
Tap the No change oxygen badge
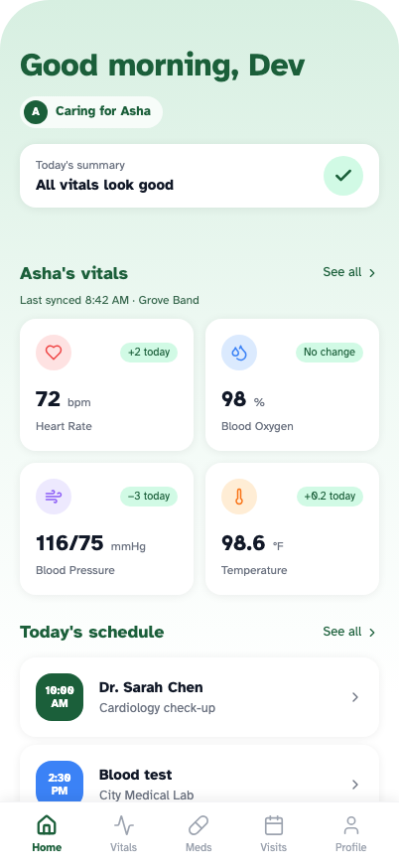330,353
